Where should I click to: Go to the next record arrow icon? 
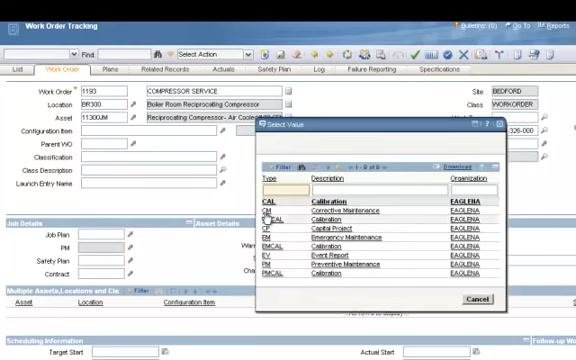coord(330,54)
